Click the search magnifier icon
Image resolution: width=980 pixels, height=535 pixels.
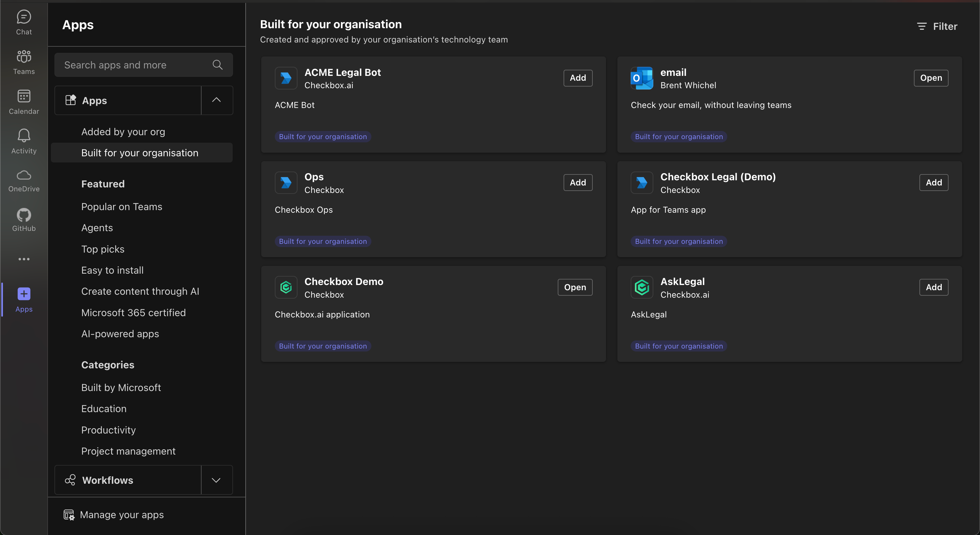[x=217, y=65]
